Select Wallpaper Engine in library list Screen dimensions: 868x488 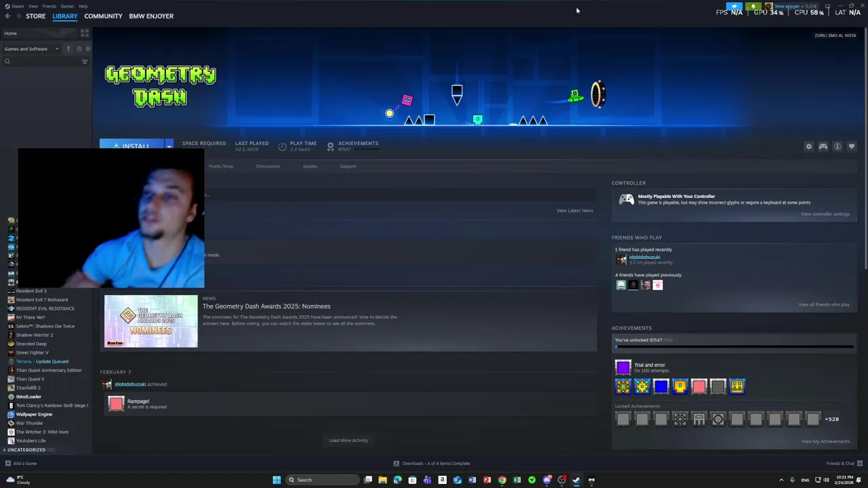coord(34,414)
